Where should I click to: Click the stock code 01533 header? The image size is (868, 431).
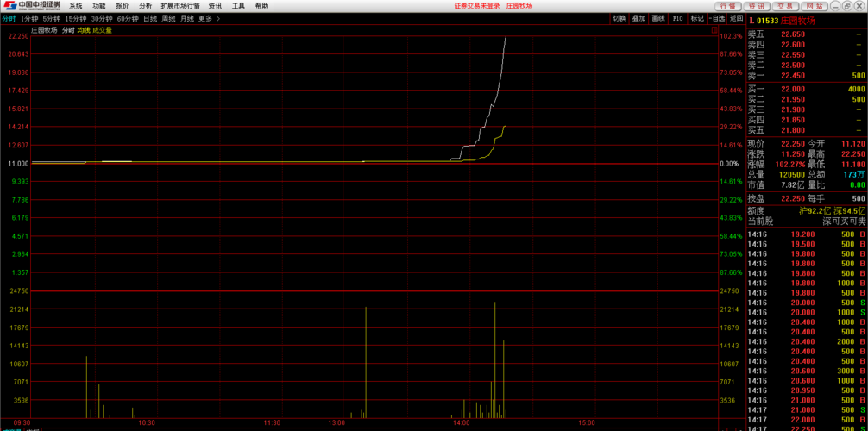click(x=768, y=21)
